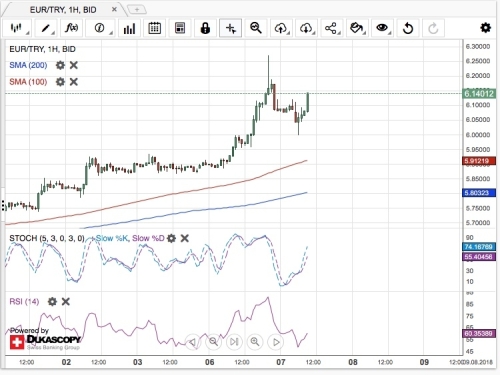500x375 pixels.
Task: Open settings for the RSI (14) indicator
Action: click(52, 302)
